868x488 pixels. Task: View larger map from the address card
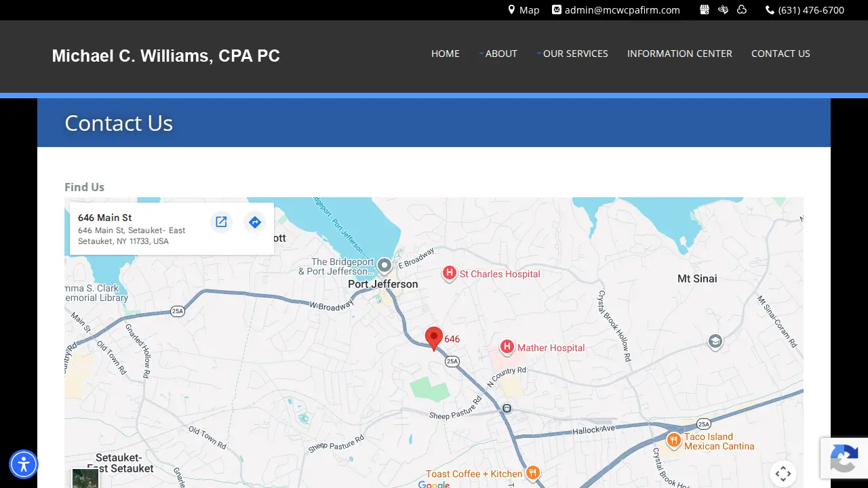coord(221,222)
